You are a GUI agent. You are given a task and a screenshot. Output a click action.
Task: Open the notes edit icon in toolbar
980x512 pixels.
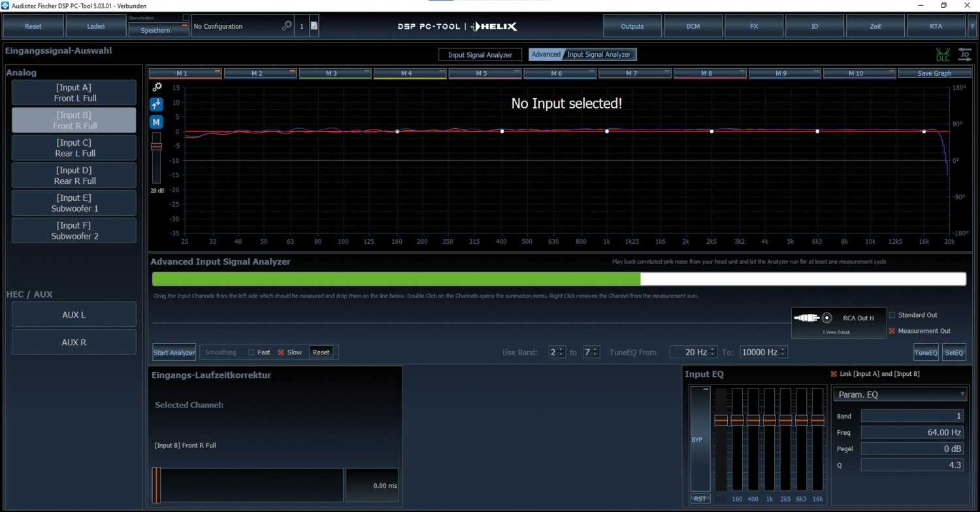[x=314, y=26]
